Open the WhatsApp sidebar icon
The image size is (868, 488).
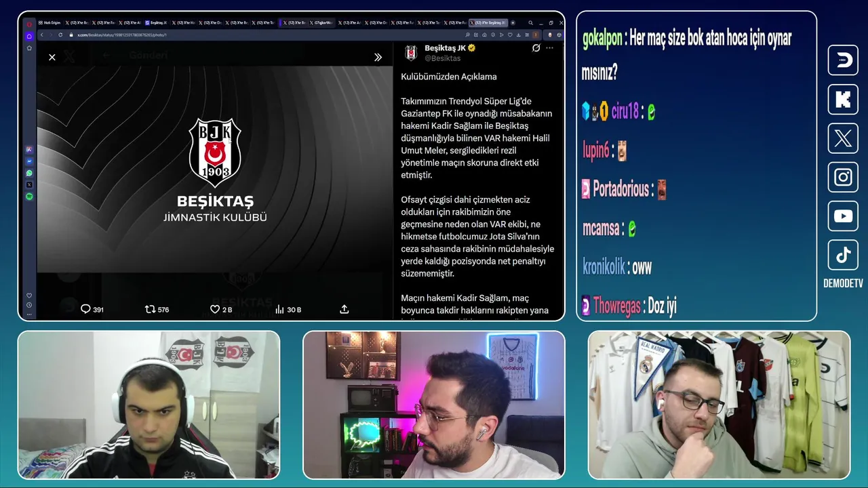tap(29, 173)
